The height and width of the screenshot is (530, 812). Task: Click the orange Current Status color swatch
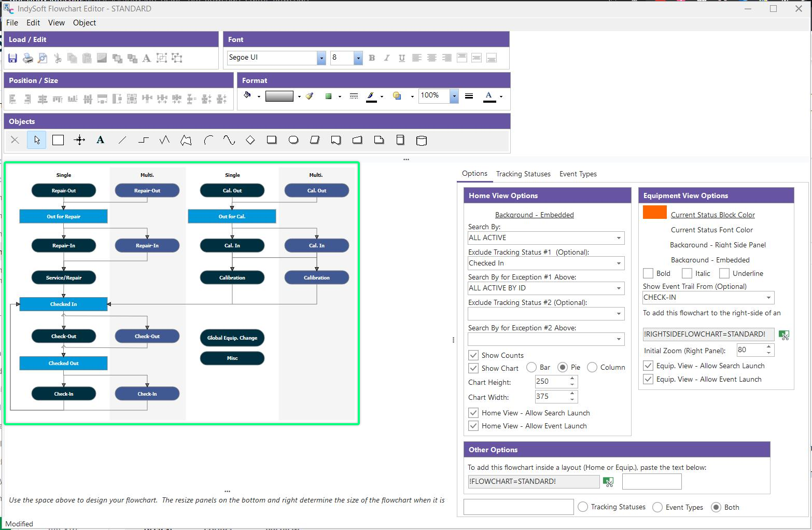(654, 212)
